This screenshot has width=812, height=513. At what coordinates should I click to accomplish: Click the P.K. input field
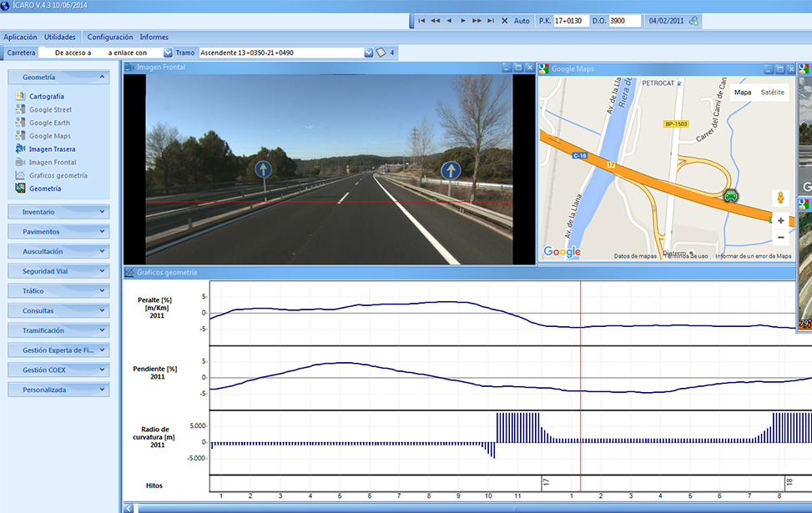pyautogui.click(x=572, y=21)
